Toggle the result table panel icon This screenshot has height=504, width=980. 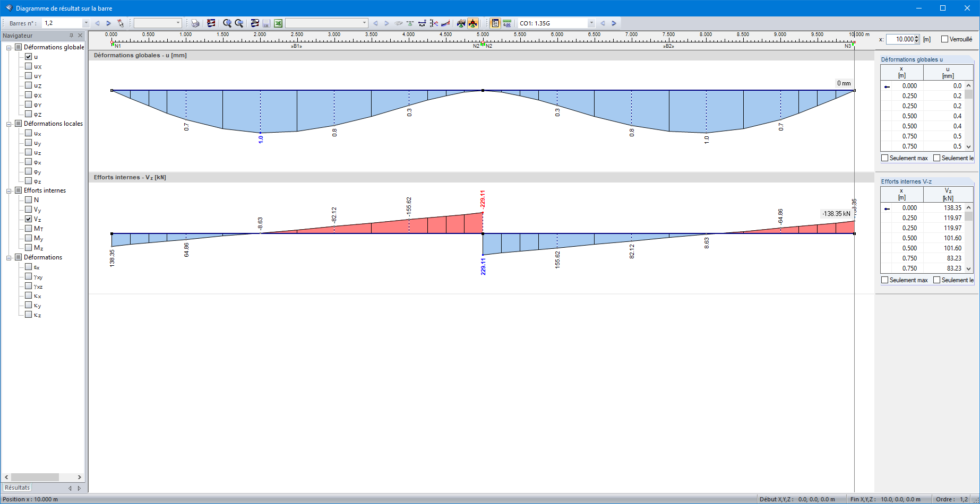(495, 23)
